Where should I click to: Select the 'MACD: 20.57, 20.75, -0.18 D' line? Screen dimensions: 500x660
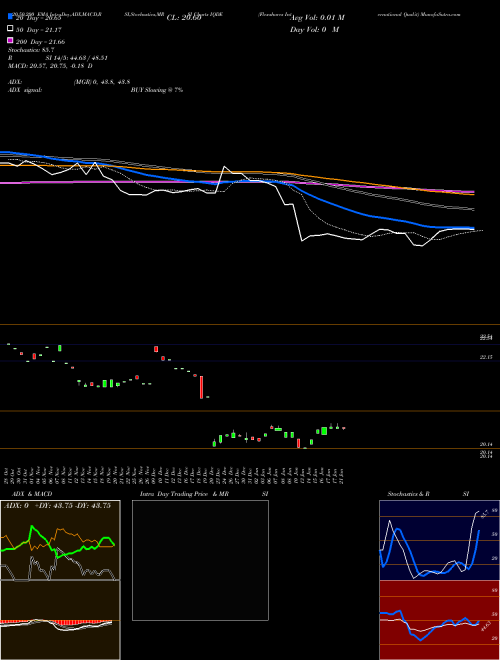tap(51, 66)
